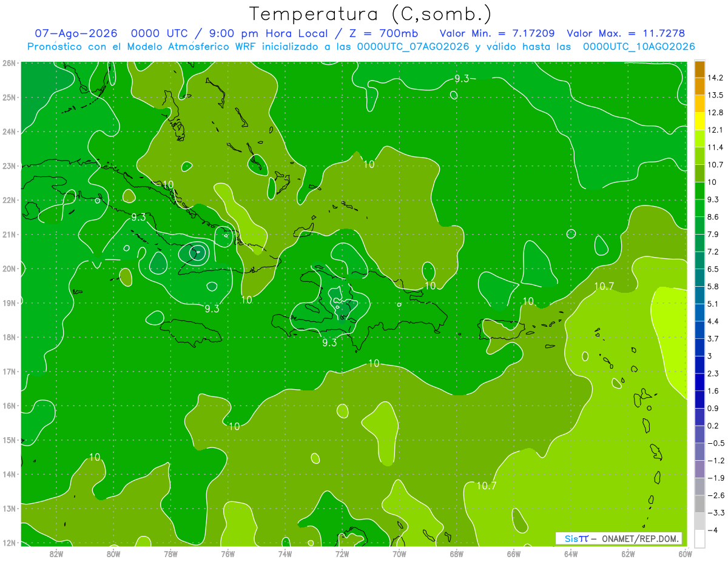Click longitude axis label '76W'

(x=228, y=554)
